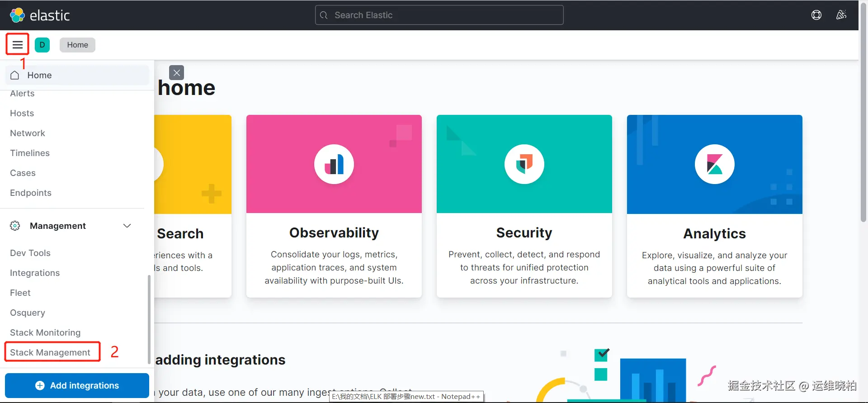Viewport: 868px width, 403px height.
Task: Click the Security shield icon
Action: pos(524,164)
